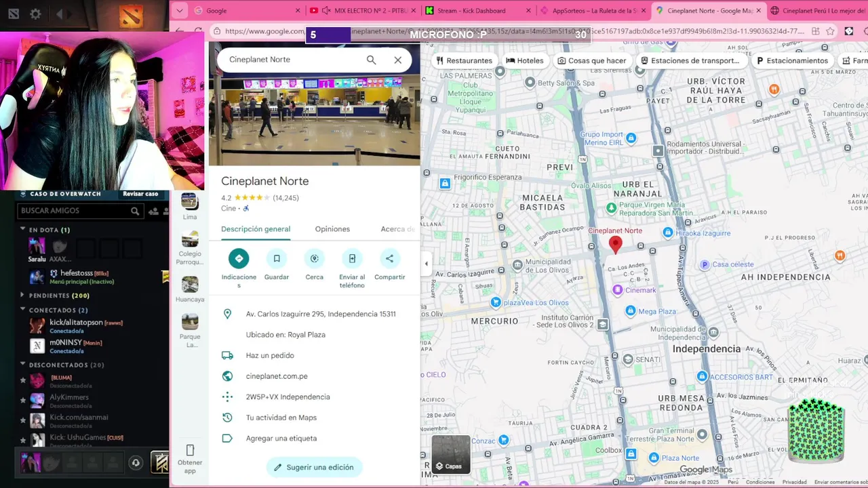Screen dimensions: 868x488
Task: Click the Compartir share icon
Action: pos(389,258)
